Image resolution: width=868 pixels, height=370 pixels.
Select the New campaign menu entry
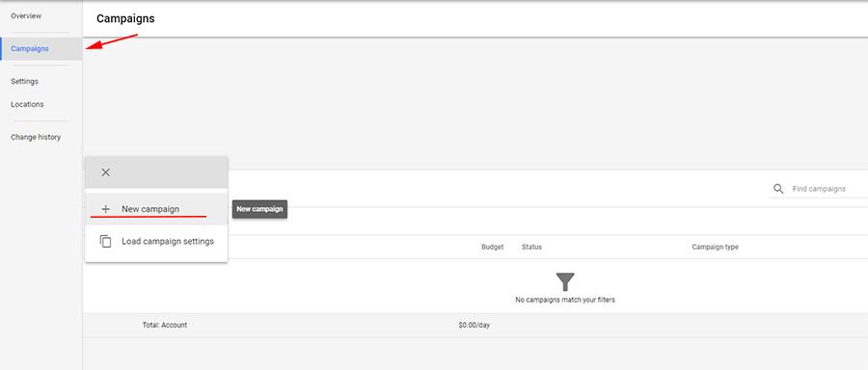click(x=156, y=209)
